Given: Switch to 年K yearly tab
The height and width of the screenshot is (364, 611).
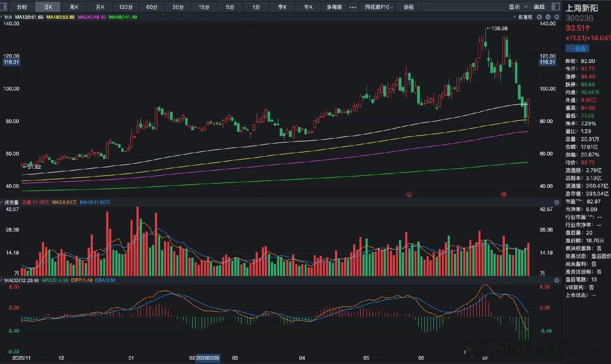Looking at the screenshot, I should pos(308,7).
